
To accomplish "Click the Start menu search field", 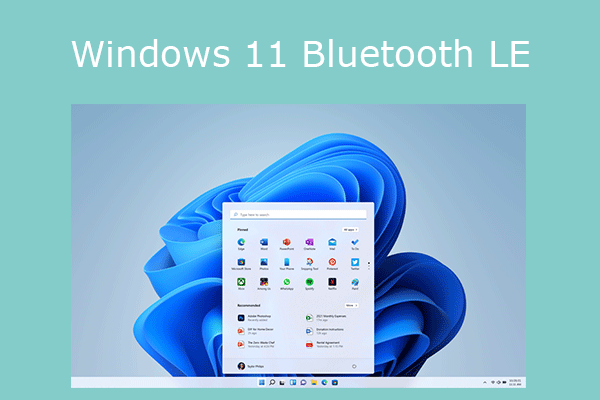I will pyautogui.click(x=300, y=214).
